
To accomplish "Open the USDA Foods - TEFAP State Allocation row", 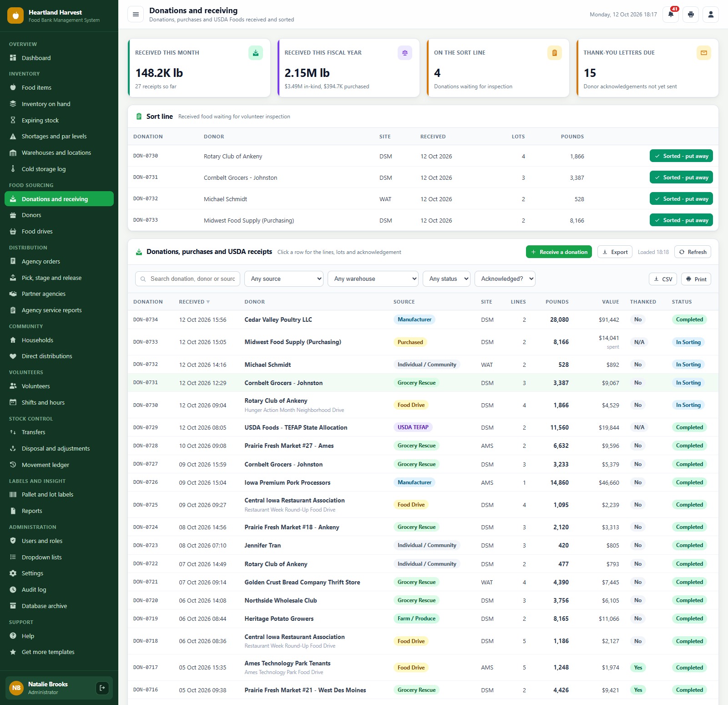I will click(423, 427).
